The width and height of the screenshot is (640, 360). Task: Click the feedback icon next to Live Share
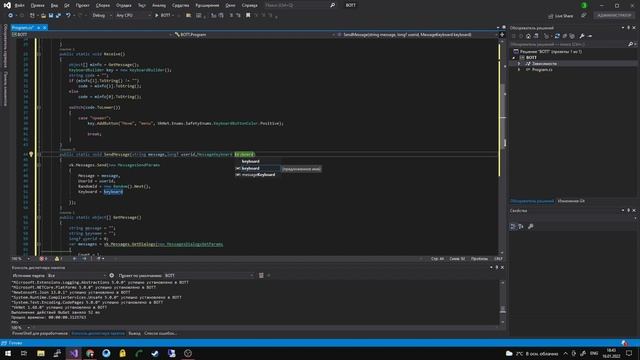point(584,16)
